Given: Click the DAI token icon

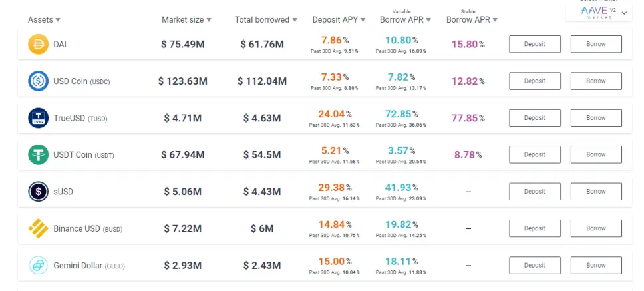Looking at the screenshot, I should point(38,44).
